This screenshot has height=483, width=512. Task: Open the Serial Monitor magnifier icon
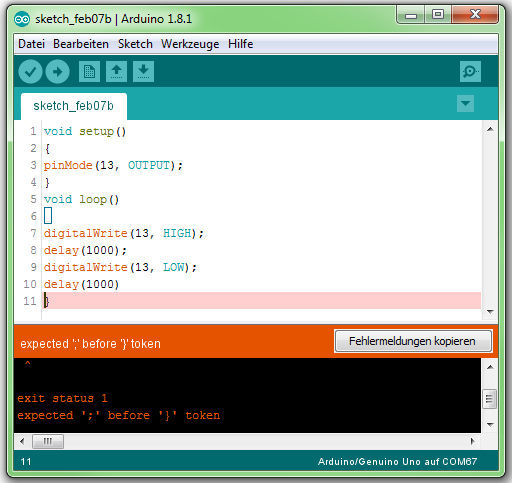(470, 71)
